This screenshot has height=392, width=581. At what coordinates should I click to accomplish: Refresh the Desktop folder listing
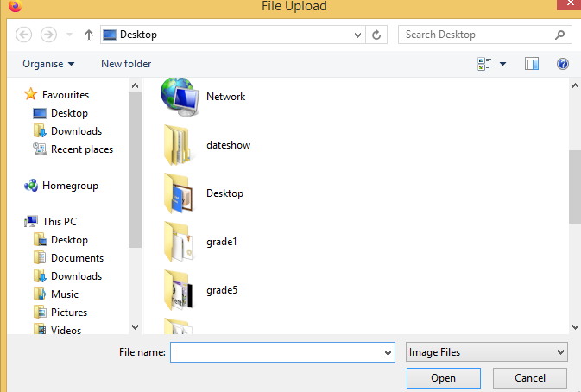click(x=377, y=35)
